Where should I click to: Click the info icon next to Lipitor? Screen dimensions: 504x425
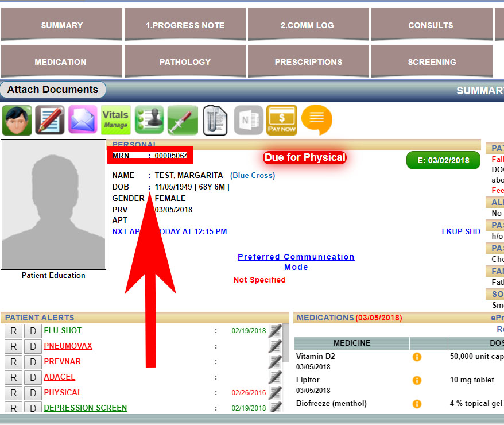click(417, 380)
